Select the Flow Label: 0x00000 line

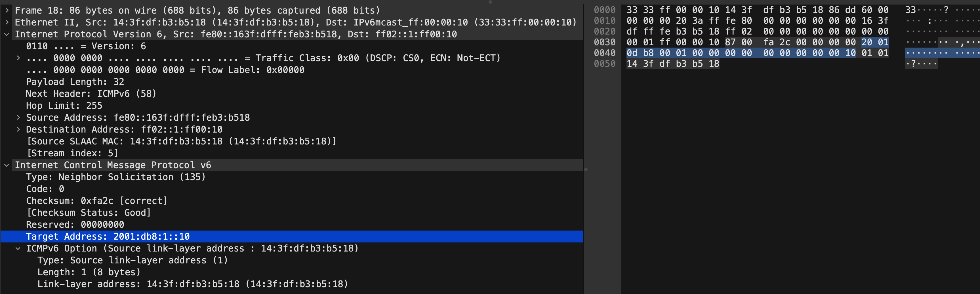[x=165, y=70]
